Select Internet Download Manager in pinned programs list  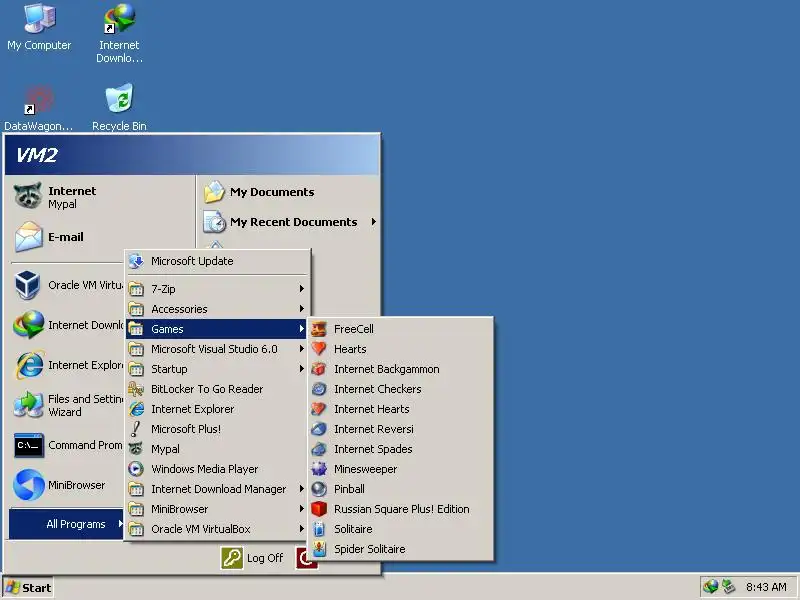tap(66, 325)
